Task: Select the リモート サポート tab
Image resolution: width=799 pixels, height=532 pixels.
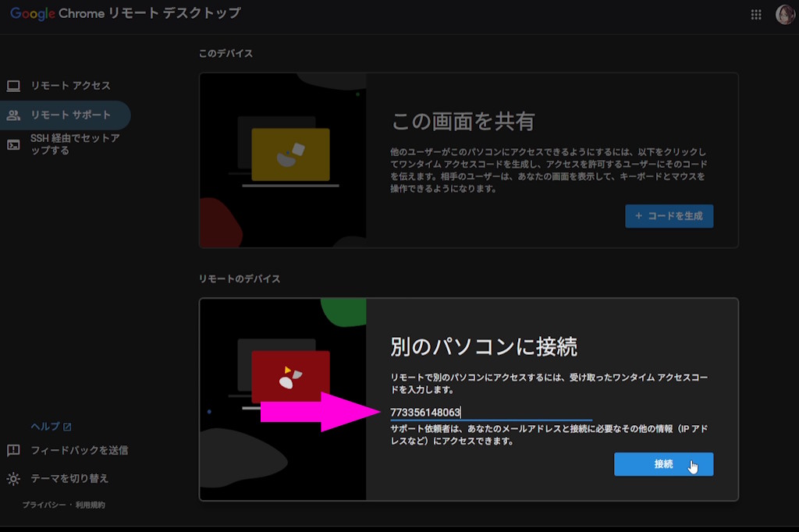Action: click(x=70, y=115)
